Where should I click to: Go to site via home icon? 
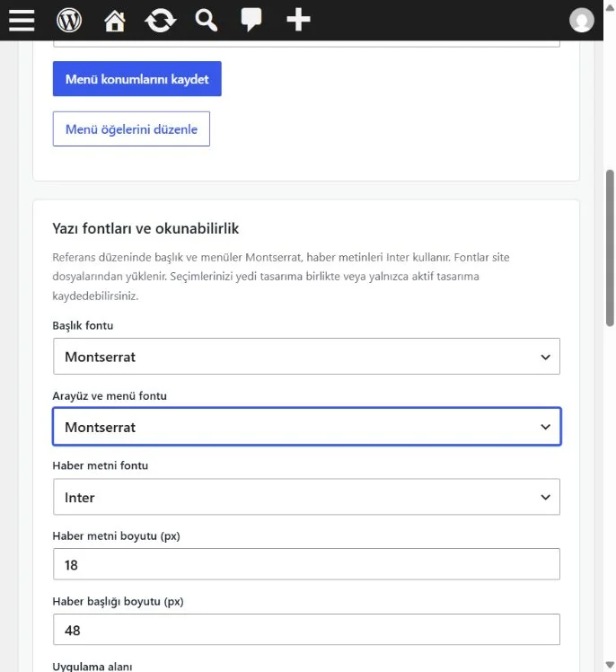[115, 20]
